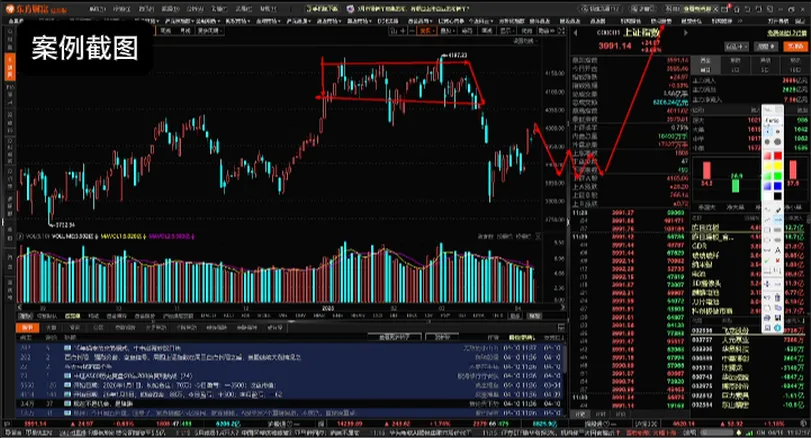Select the orange active tab in the left sidebar
Image resolution: width=811 pixels, height=438 pixels.
(10, 67)
